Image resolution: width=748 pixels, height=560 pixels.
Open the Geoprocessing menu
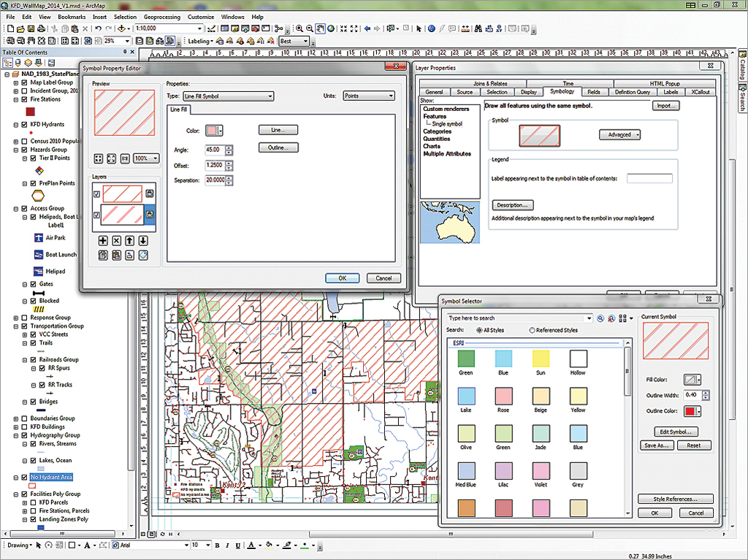point(164,16)
